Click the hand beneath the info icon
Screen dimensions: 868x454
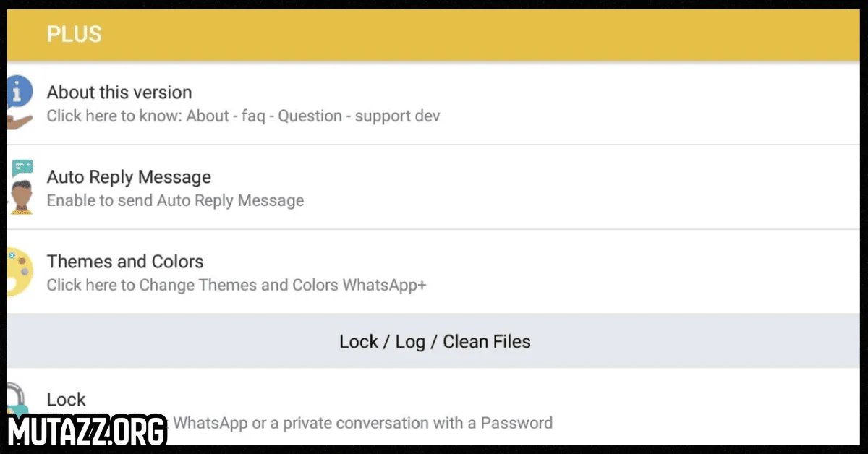pyautogui.click(x=19, y=120)
